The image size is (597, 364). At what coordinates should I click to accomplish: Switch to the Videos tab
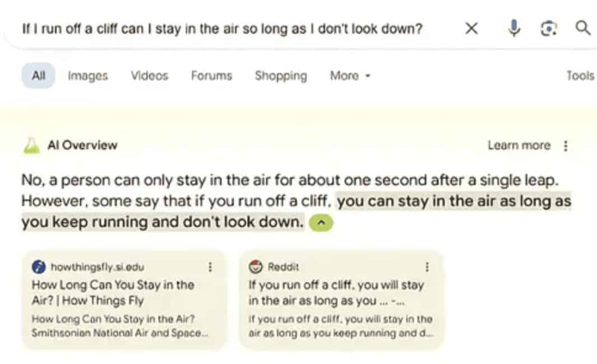(x=149, y=76)
